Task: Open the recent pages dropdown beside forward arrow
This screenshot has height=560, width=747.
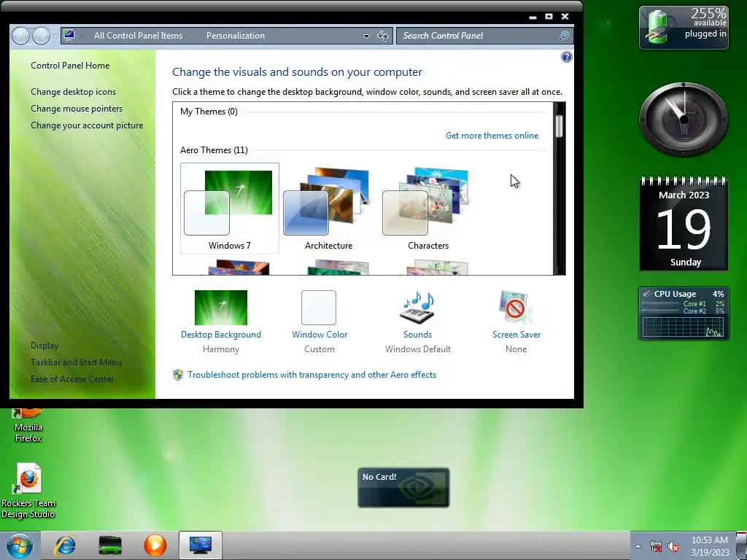Action: click(55, 36)
